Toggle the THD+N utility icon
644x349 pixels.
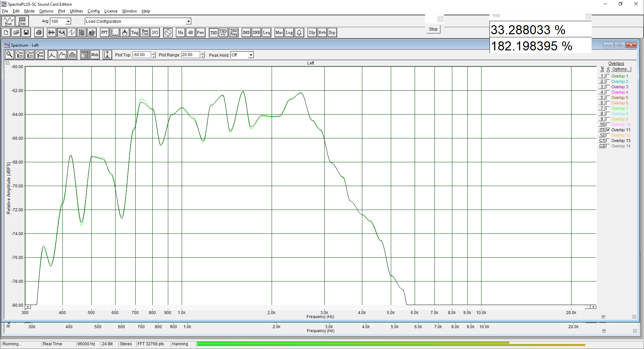click(224, 33)
